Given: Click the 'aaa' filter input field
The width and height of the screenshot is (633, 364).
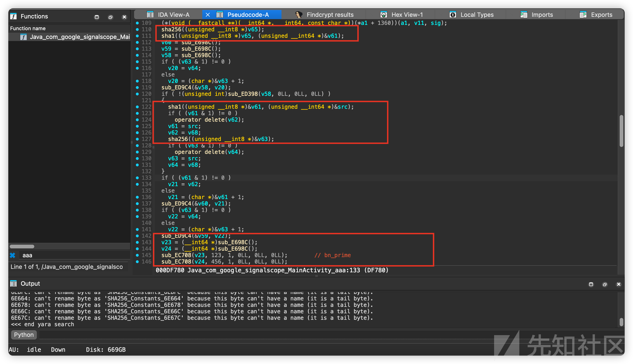Looking at the screenshot, I should [x=75, y=255].
